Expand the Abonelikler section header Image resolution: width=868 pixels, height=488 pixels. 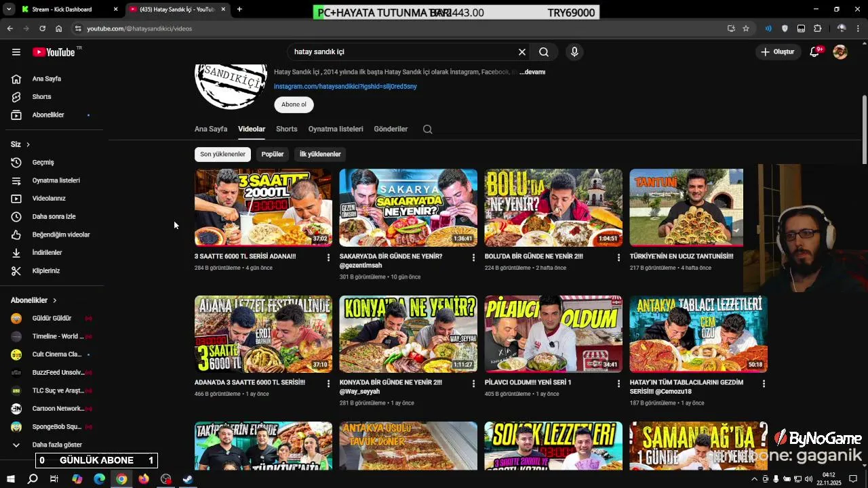point(34,300)
